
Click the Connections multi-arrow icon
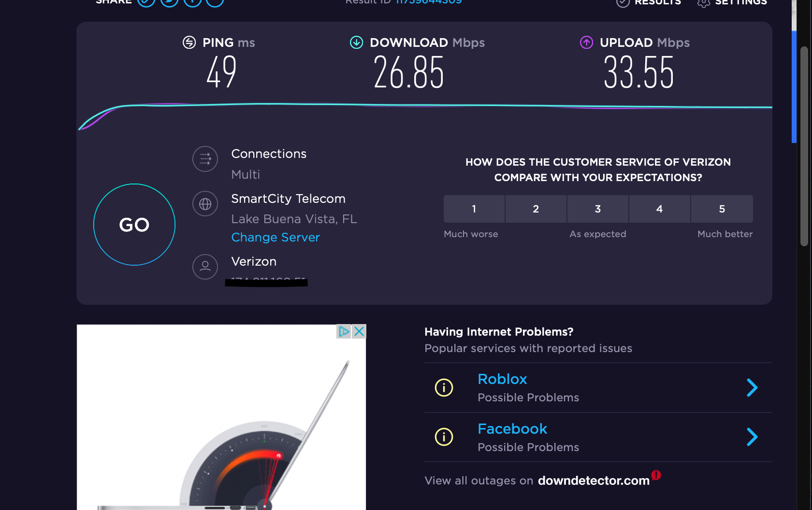(205, 159)
